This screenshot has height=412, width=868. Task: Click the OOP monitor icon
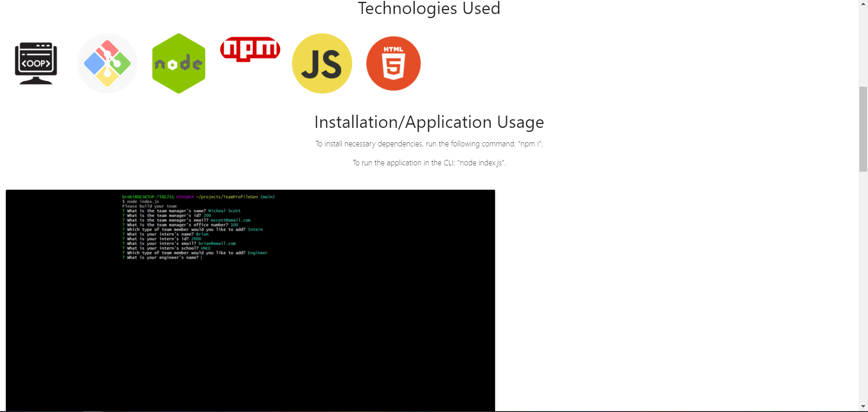(x=36, y=63)
